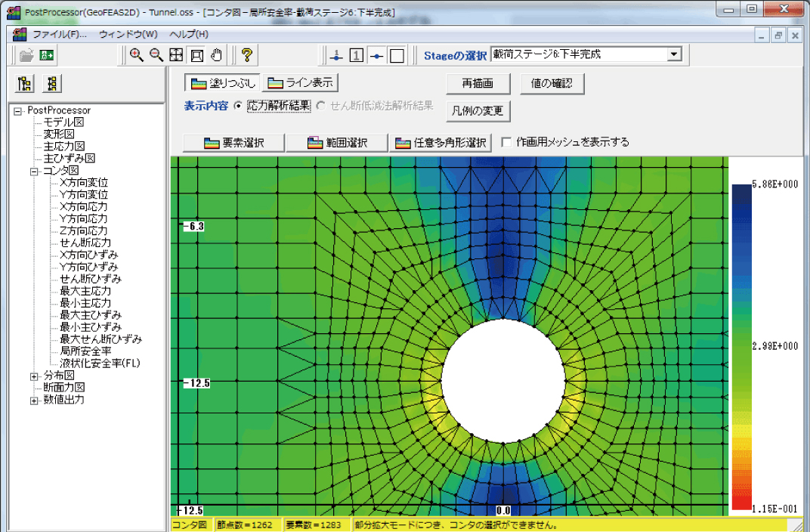Switch to ライン表示 line display
Image resolution: width=810 pixels, height=532 pixels.
pyautogui.click(x=301, y=82)
